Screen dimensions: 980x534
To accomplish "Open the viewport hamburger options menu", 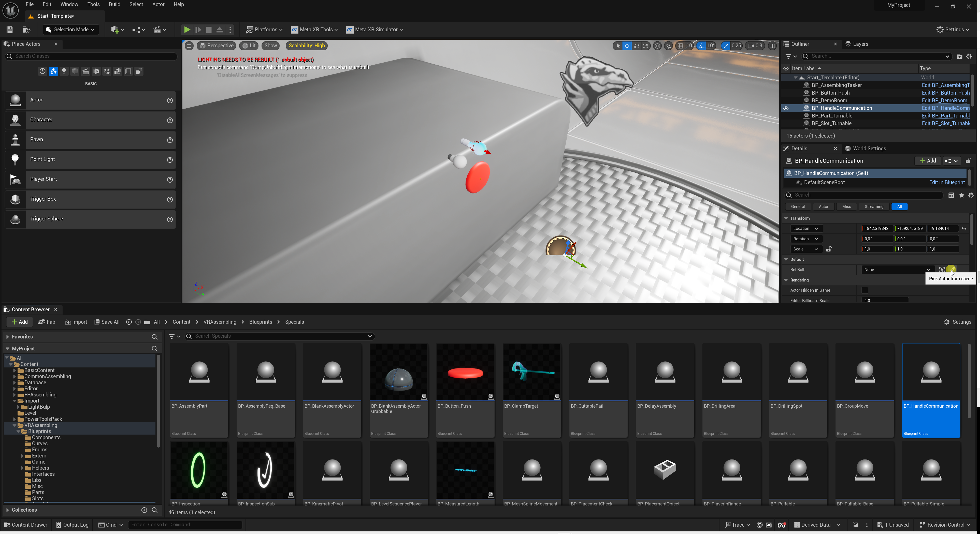I will tap(189, 46).
